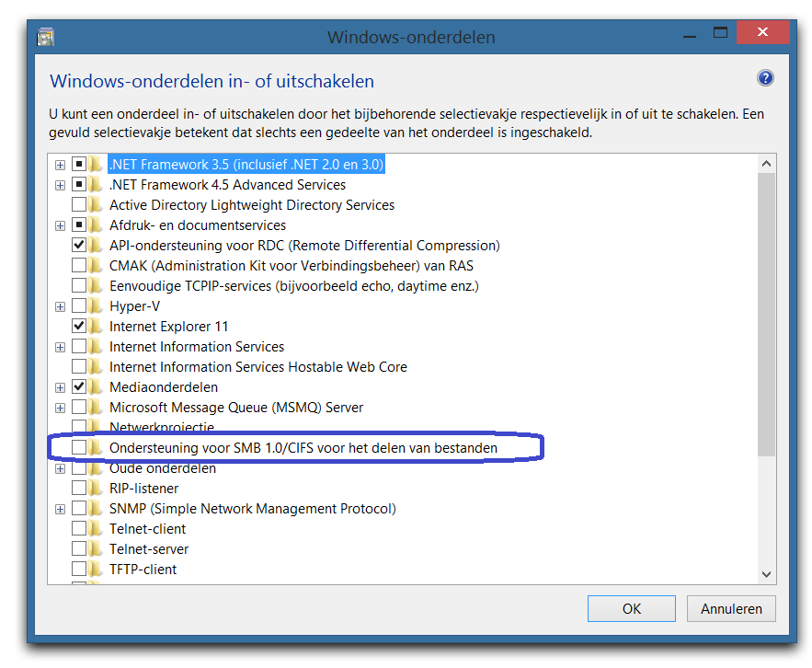
Task: Expand the .NET Framework 4.5 Advanced Services node
Action: coord(60,186)
